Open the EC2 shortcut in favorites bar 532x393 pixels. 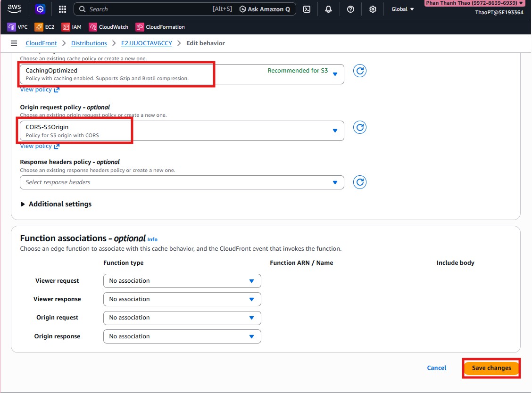click(45, 27)
